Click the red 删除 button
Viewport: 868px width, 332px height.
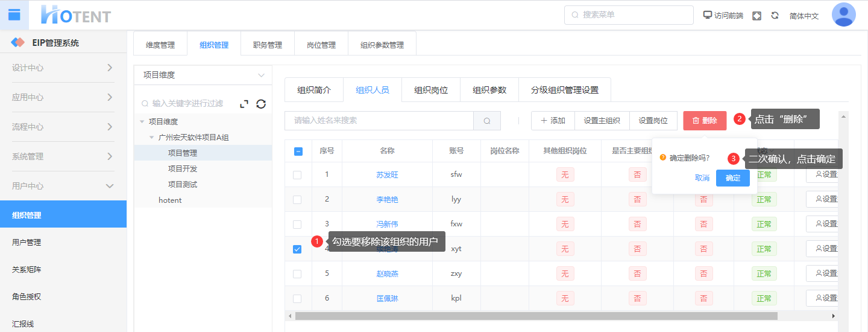point(704,121)
